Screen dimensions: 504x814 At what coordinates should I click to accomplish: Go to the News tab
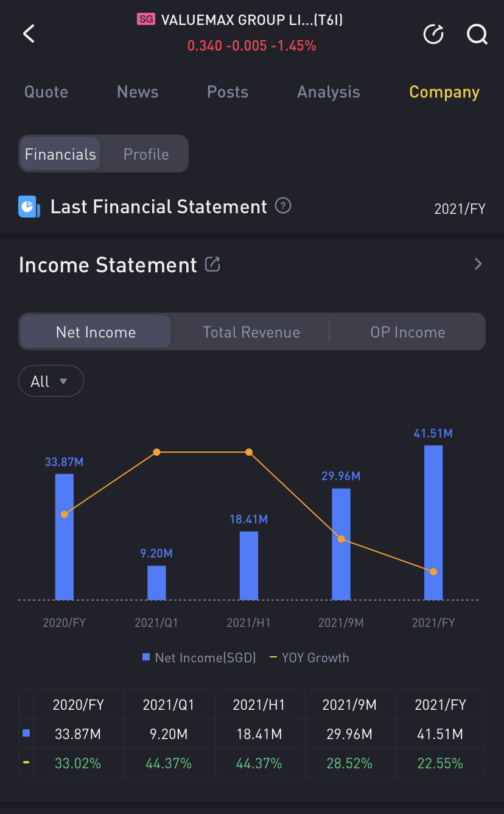click(x=138, y=92)
